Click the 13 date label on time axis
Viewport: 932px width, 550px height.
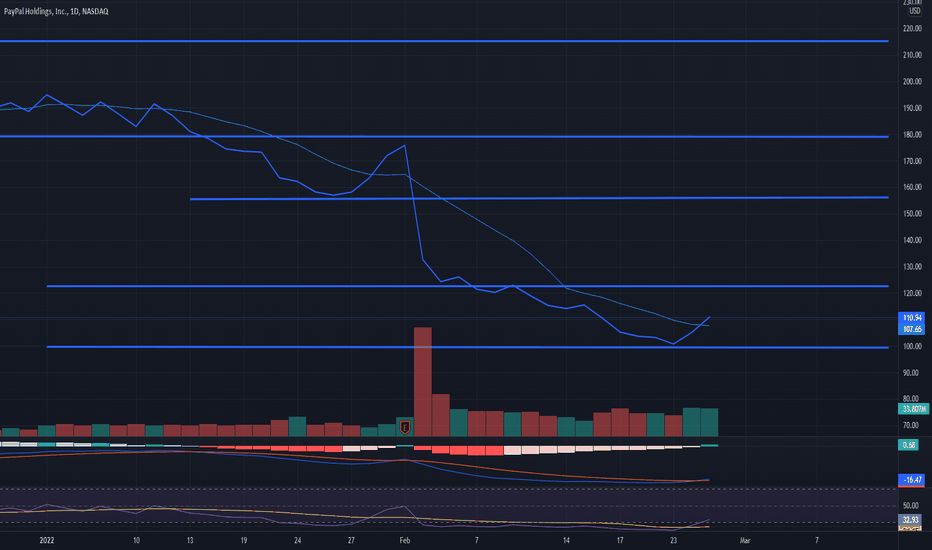(190, 540)
